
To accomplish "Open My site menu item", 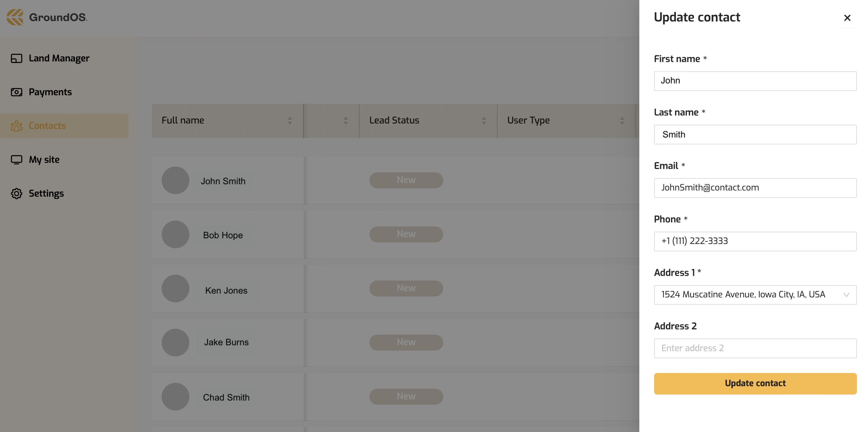I will pyautogui.click(x=44, y=159).
